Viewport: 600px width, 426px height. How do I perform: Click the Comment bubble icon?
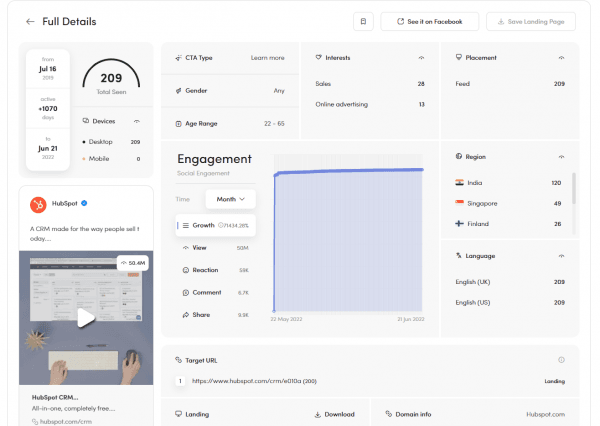[186, 293]
